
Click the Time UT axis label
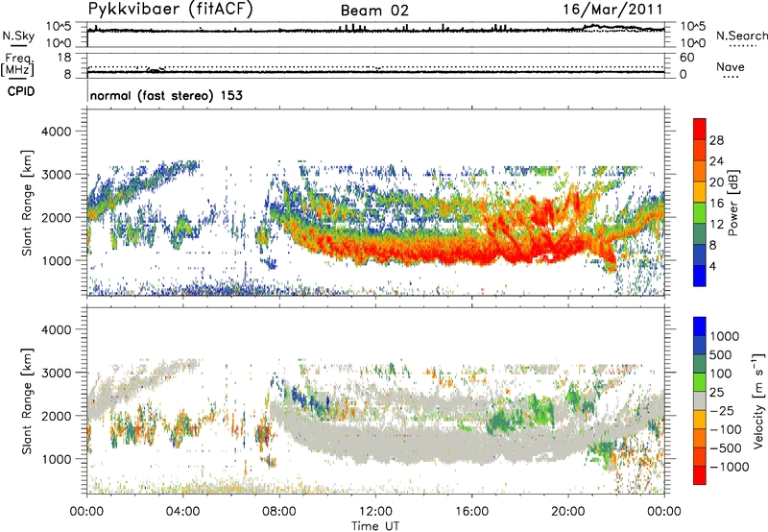(375, 526)
